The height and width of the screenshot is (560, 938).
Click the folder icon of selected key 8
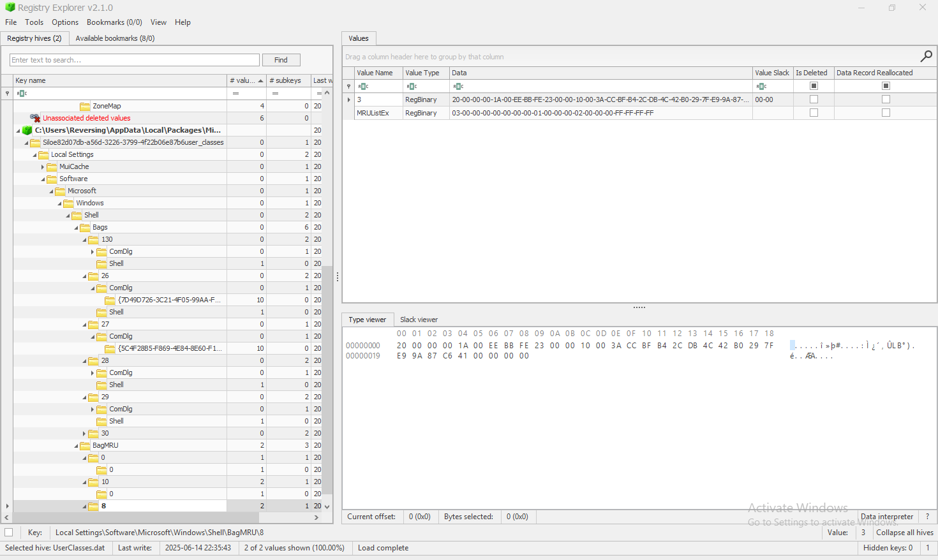pos(93,506)
